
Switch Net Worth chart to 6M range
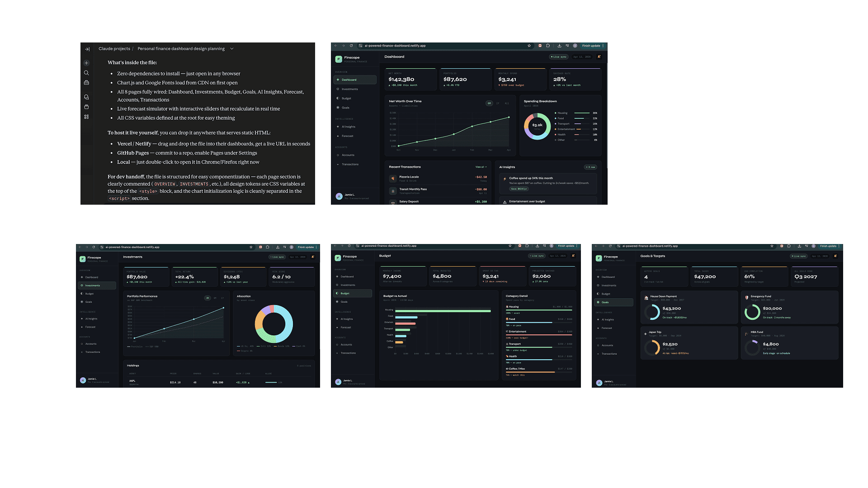coord(489,103)
